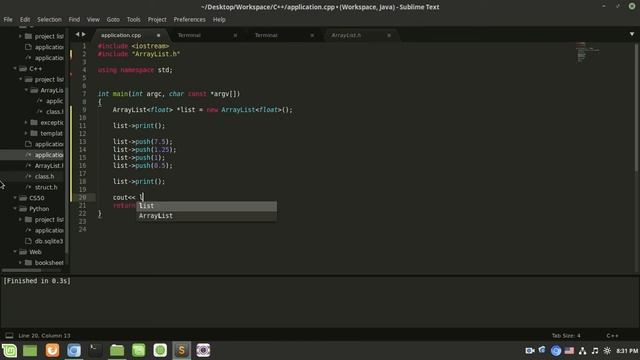Choose 'ArrayList' from autocomplete popup
Screen dimensions: 640x360
tap(207, 216)
